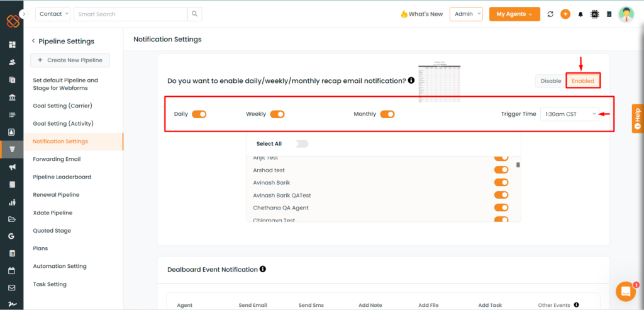Open Forwarding Email settings

pyautogui.click(x=57, y=159)
